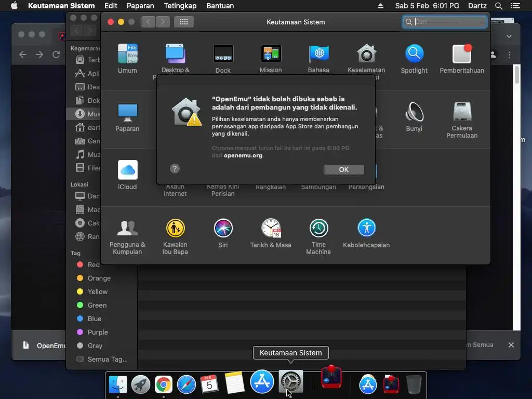Open App Store large Dock icon

262,381
